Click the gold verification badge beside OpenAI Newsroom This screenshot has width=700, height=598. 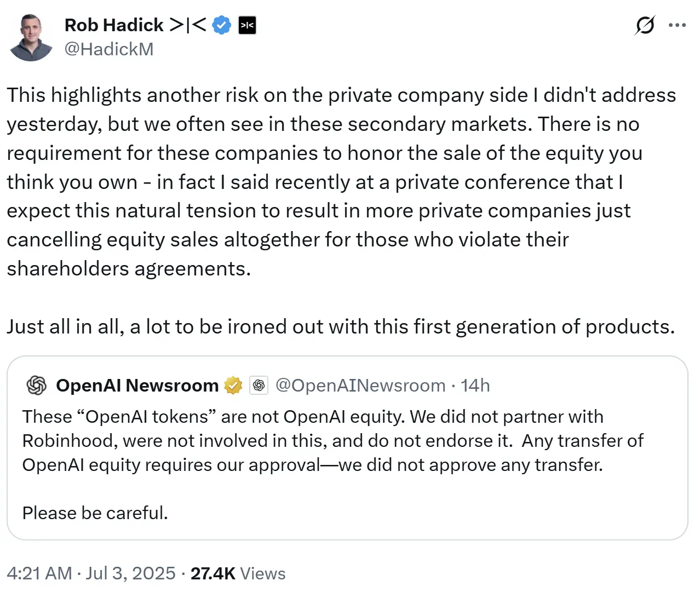coord(233,386)
